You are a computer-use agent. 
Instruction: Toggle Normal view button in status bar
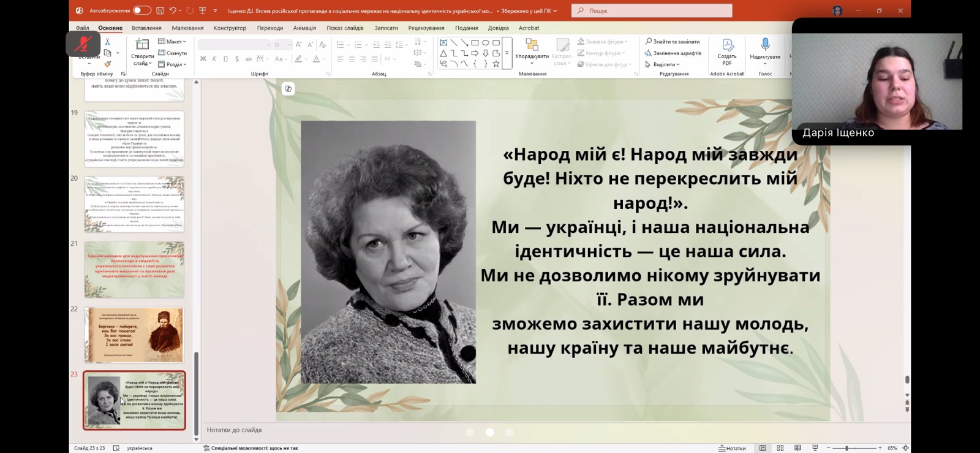(763, 448)
